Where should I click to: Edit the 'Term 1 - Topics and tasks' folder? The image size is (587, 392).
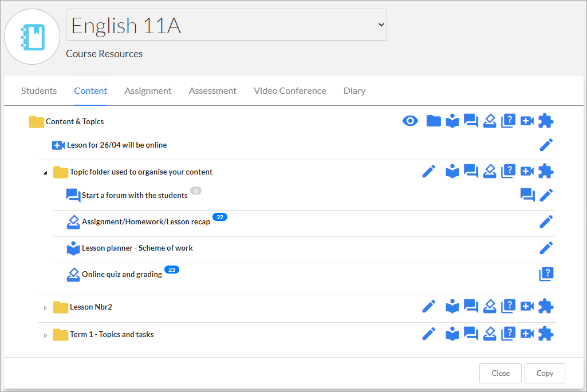click(429, 334)
